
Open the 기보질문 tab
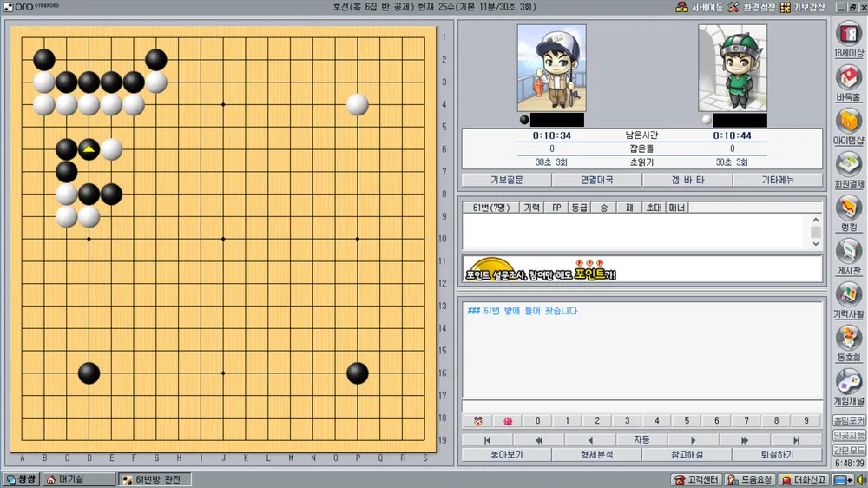point(507,180)
